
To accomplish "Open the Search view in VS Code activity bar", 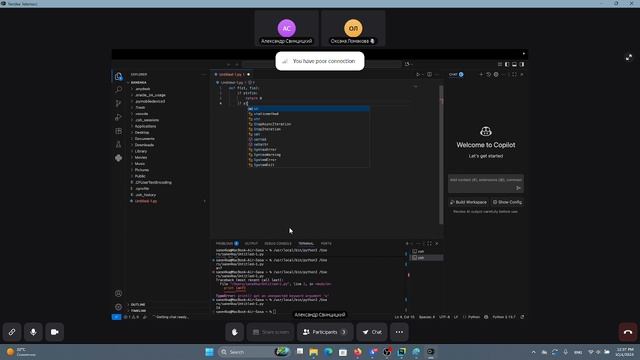I will (x=118, y=89).
